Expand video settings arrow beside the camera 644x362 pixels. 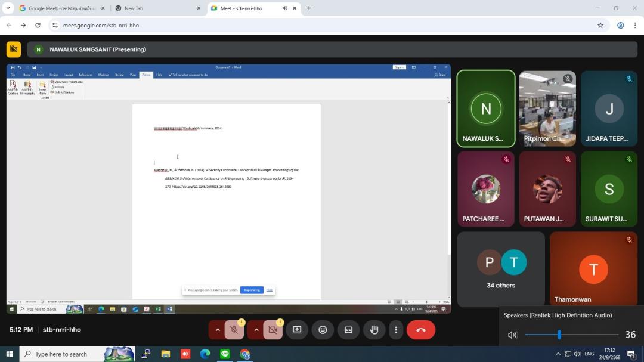(x=256, y=330)
